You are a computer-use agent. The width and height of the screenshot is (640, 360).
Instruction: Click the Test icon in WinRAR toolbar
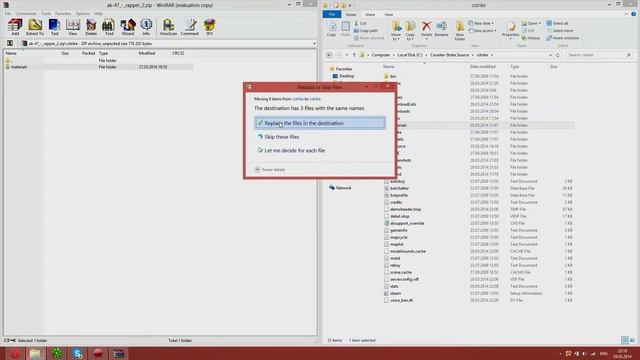click(x=54, y=27)
